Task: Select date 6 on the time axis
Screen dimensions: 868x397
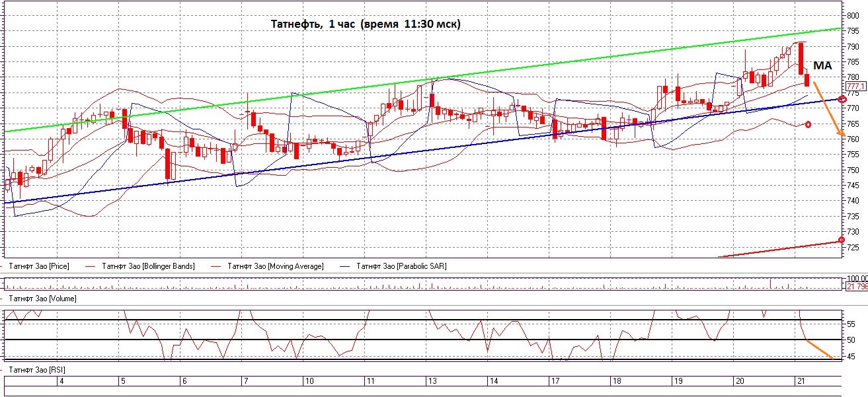Action: click(x=184, y=381)
